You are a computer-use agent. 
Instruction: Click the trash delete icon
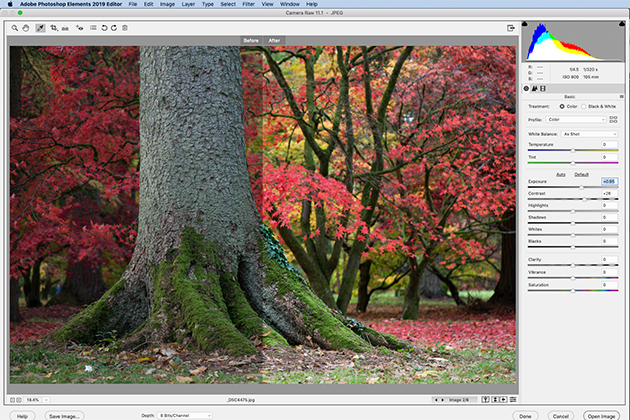tap(125, 28)
